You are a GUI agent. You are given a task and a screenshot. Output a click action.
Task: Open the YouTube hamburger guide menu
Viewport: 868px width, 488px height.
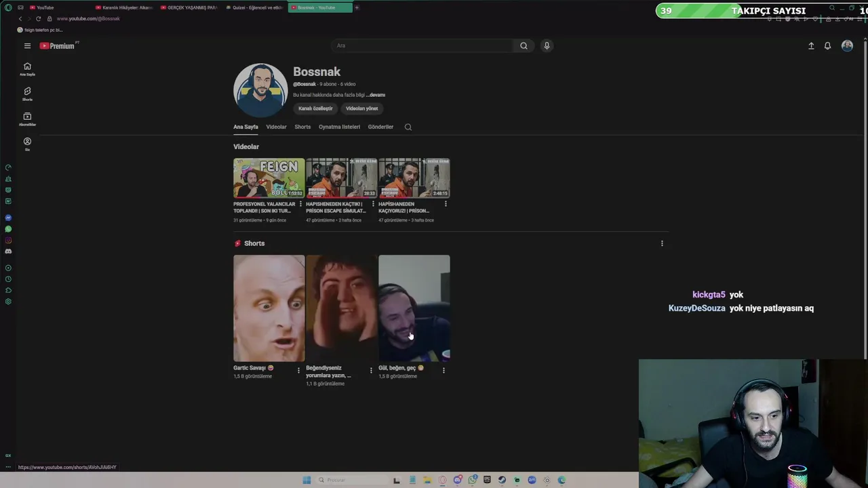(x=27, y=45)
